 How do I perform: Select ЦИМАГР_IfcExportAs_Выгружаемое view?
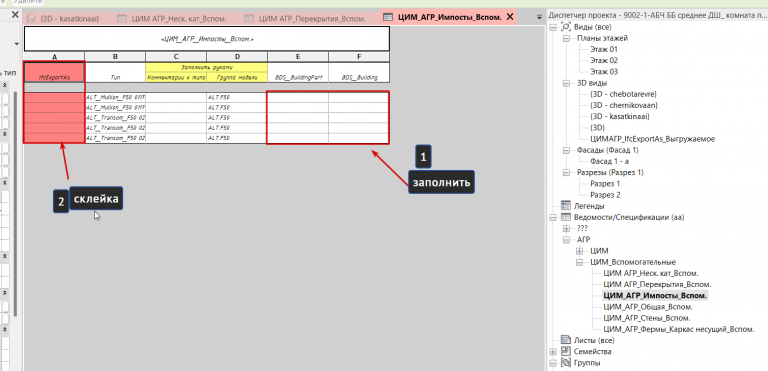[652, 139]
